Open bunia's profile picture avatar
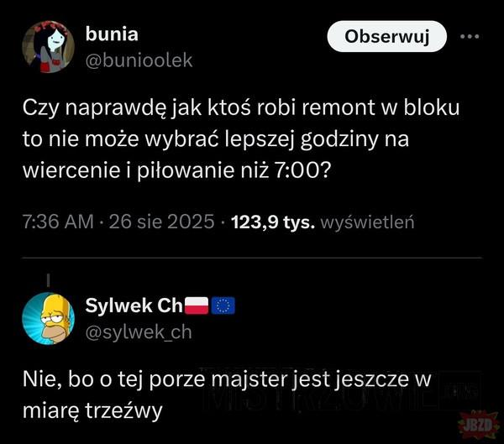Viewport: 504px width, 444px height. tap(48, 47)
